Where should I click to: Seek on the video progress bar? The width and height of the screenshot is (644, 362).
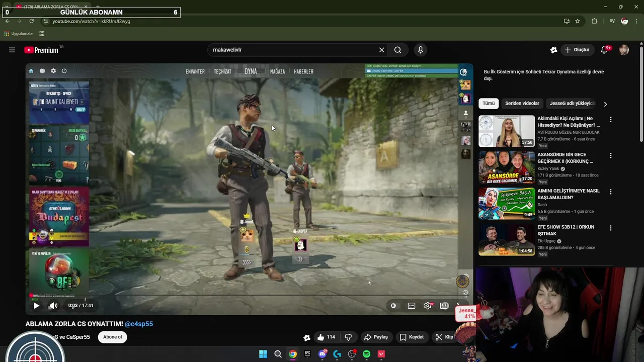[249, 296]
